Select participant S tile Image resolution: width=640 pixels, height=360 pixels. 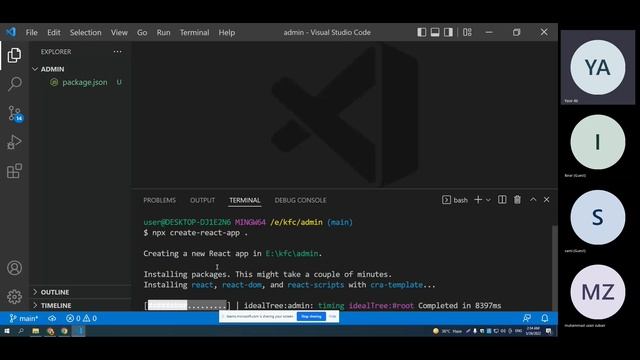pos(598,217)
